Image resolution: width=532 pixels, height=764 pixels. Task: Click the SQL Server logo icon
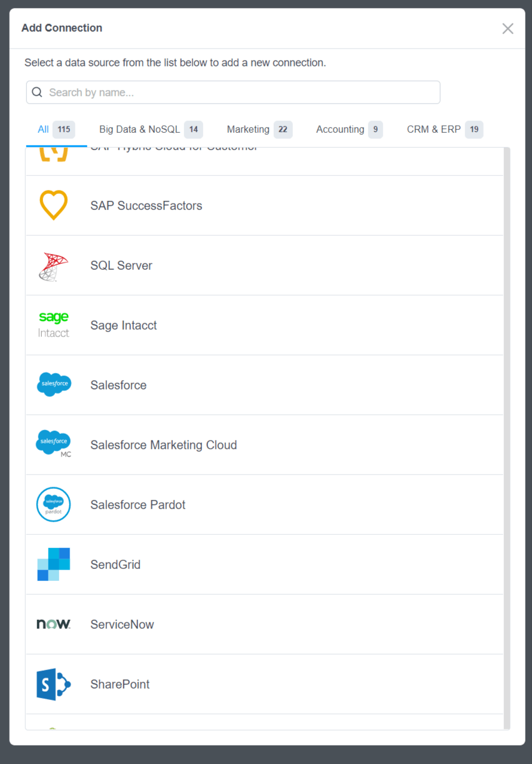coord(53,266)
